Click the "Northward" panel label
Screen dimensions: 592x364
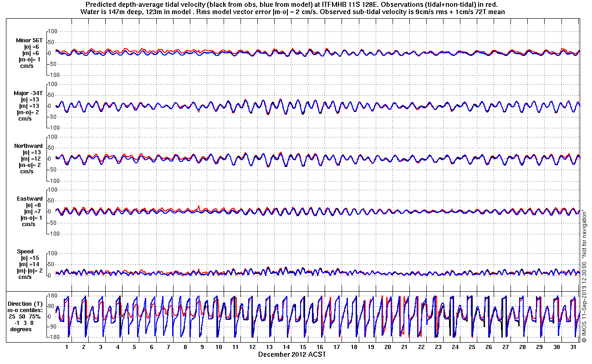click(29, 146)
